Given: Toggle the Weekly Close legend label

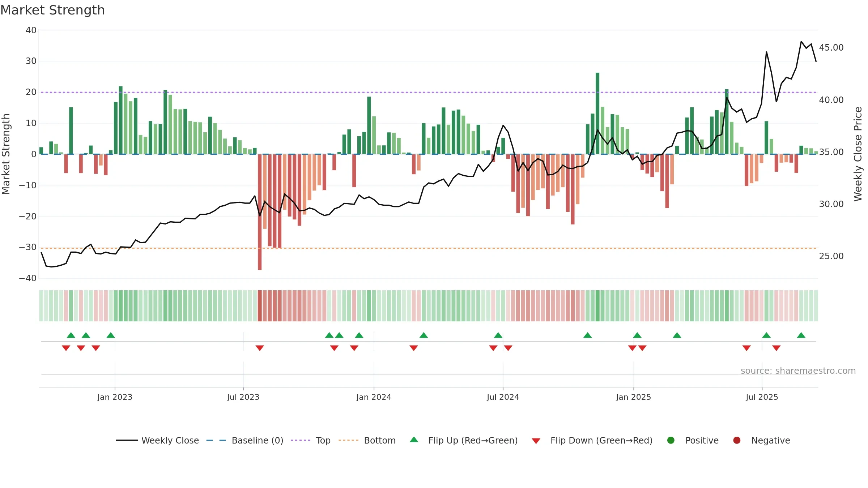Looking at the screenshot, I should (x=170, y=440).
